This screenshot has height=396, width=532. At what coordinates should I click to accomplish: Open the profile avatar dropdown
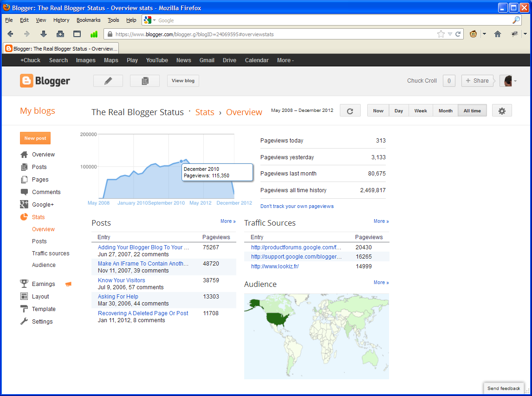pyautogui.click(x=508, y=81)
